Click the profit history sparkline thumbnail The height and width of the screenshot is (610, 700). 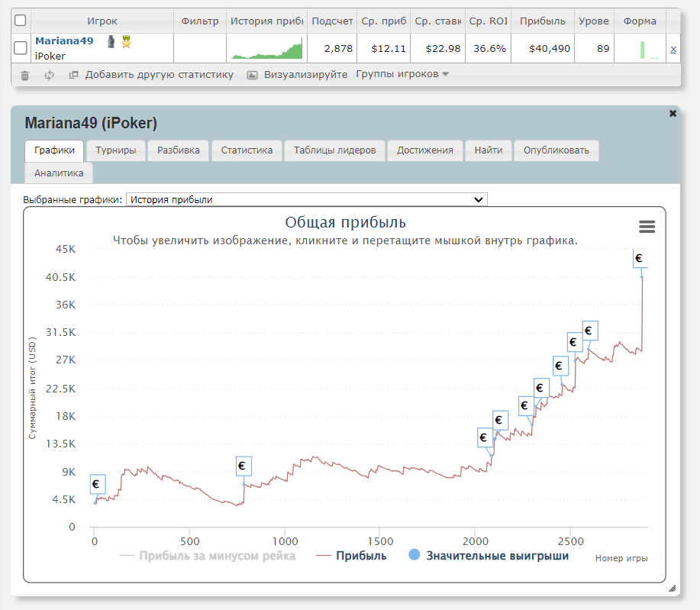pos(267,48)
